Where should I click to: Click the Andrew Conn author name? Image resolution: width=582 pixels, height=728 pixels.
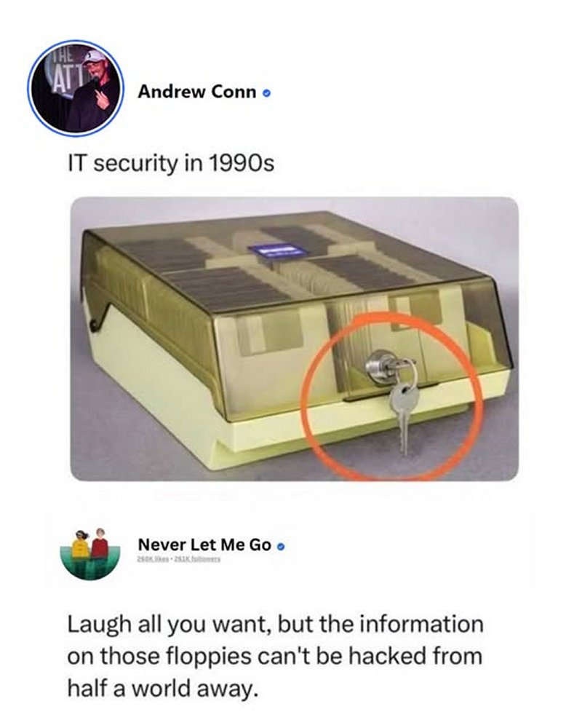click(x=197, y=92)
